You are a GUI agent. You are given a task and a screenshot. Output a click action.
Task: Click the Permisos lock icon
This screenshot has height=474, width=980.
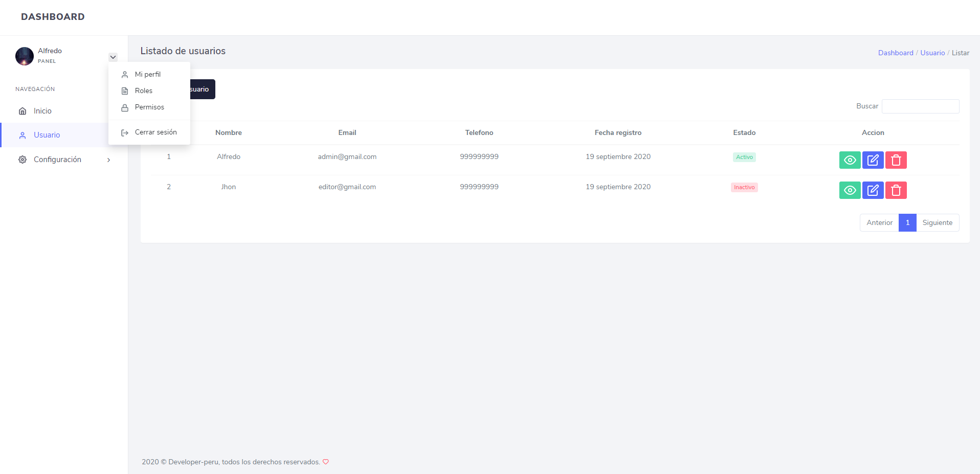click(125, 108)
